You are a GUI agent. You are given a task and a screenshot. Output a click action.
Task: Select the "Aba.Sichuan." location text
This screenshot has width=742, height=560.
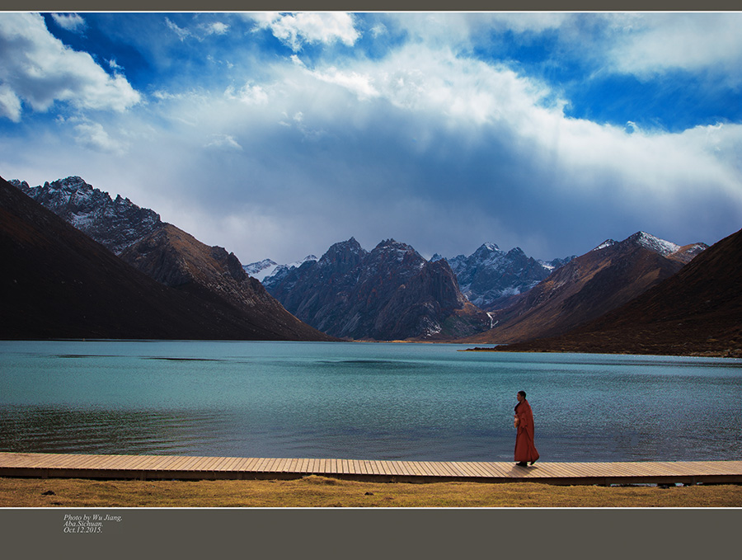click(x=84, y=524)
